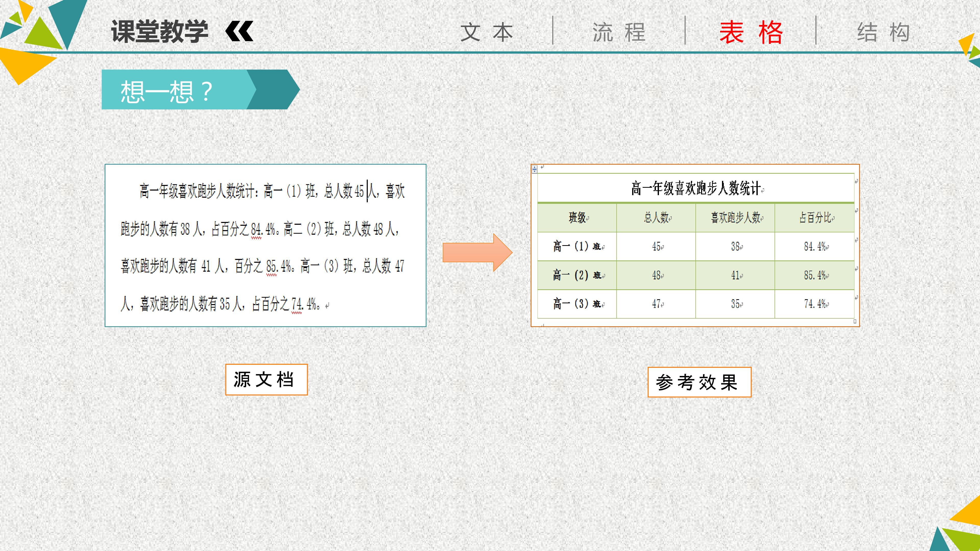The image size is (980, 551).
Task: Click the 班级 header cell
Action: 577,218
